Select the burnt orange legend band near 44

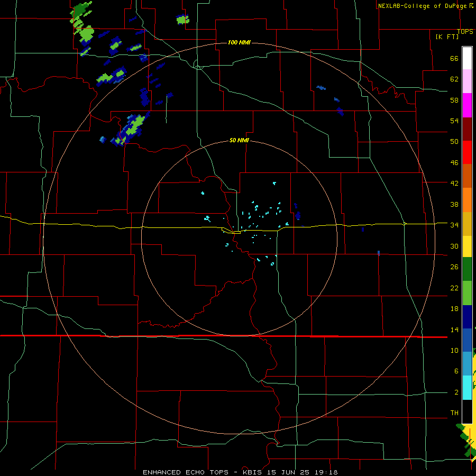coord(467,176)
